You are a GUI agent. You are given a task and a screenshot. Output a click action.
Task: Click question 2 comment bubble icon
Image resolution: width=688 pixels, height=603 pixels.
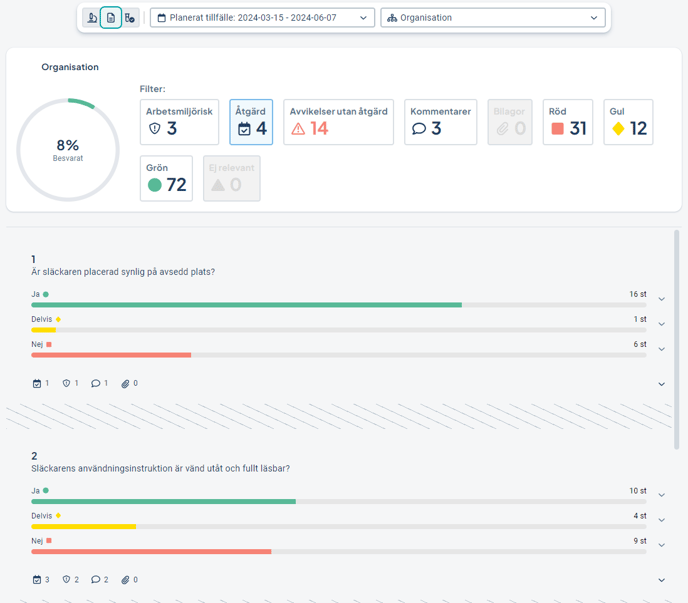pos(96,579)
